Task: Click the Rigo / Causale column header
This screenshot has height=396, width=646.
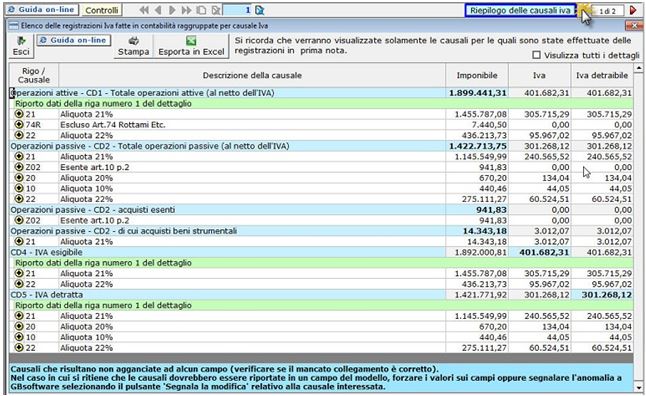Action: tap(34, 75)
